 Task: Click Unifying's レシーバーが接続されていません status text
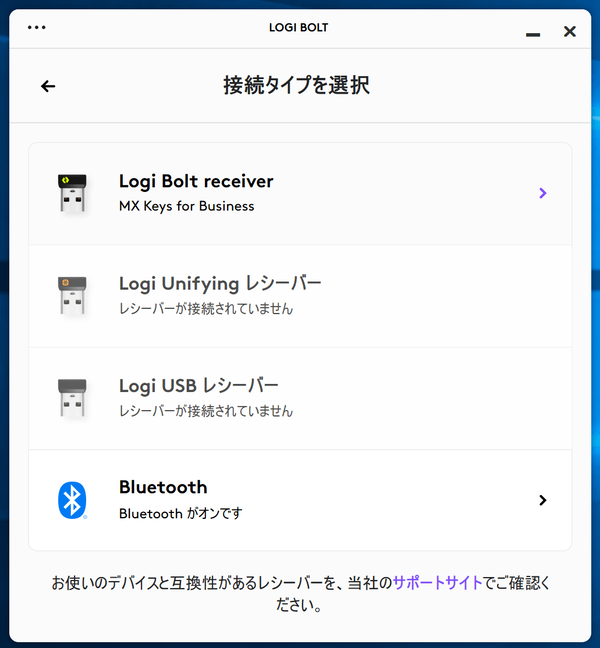(206, 308)
